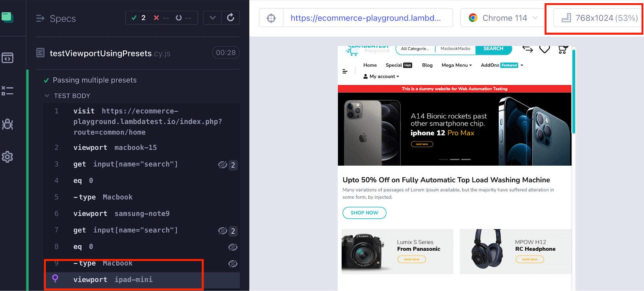Expand the Specs list panel icon
This screenshot has width=644, height=291.
[40, 18]
